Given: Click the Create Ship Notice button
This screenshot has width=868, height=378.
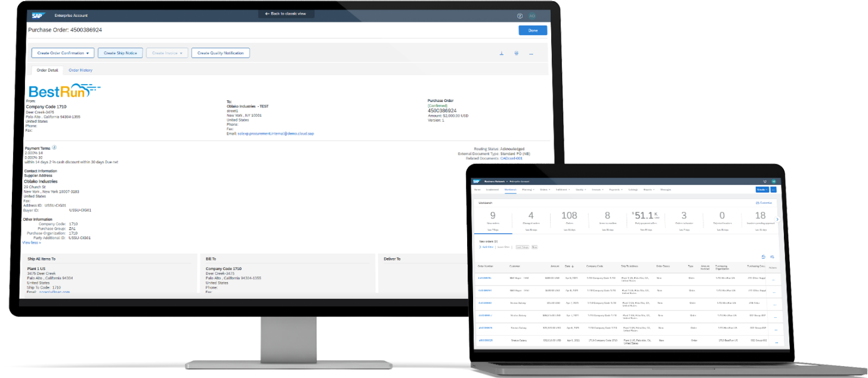Looking at the screenshot, I should click(x=121, y=53).
